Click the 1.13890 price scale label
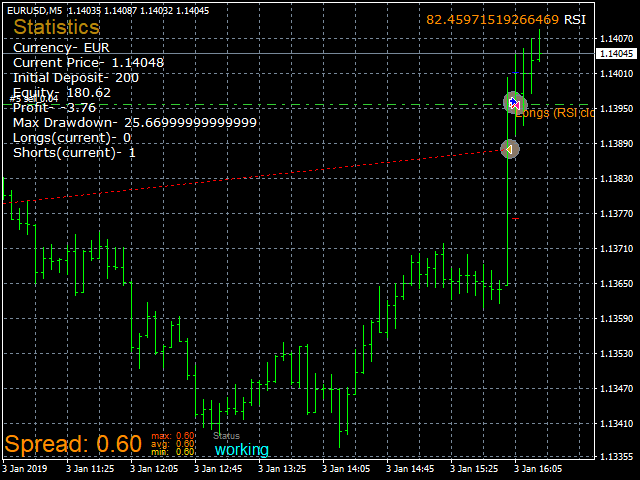The image size is (640, 480). 616,144
